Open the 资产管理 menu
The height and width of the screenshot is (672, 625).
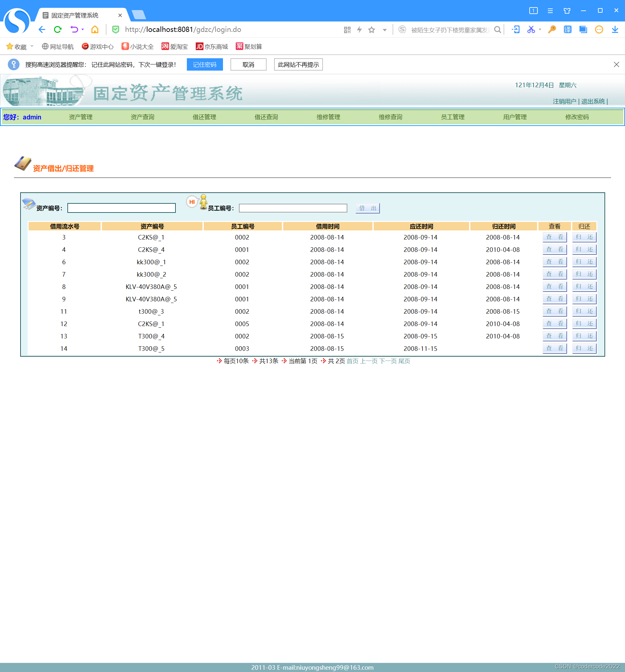[x=80, y=117]
